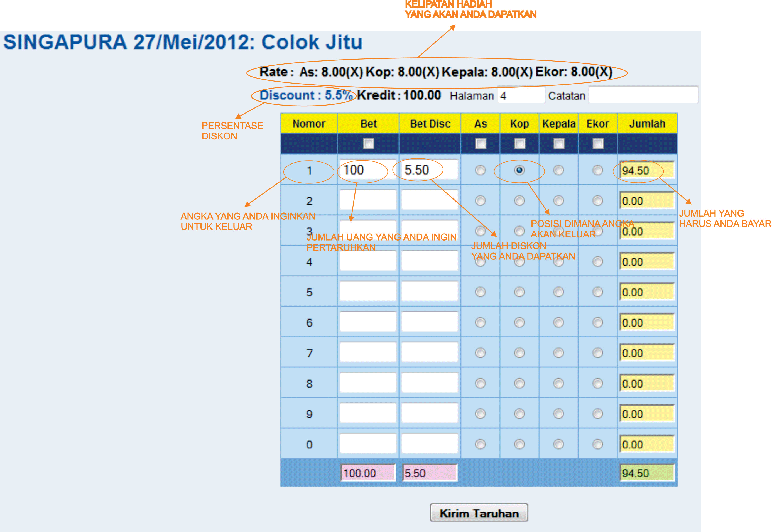The image size is (772, 532).
Task: Click the total Bet field showing 100.00
Action: tap(368, 473)
